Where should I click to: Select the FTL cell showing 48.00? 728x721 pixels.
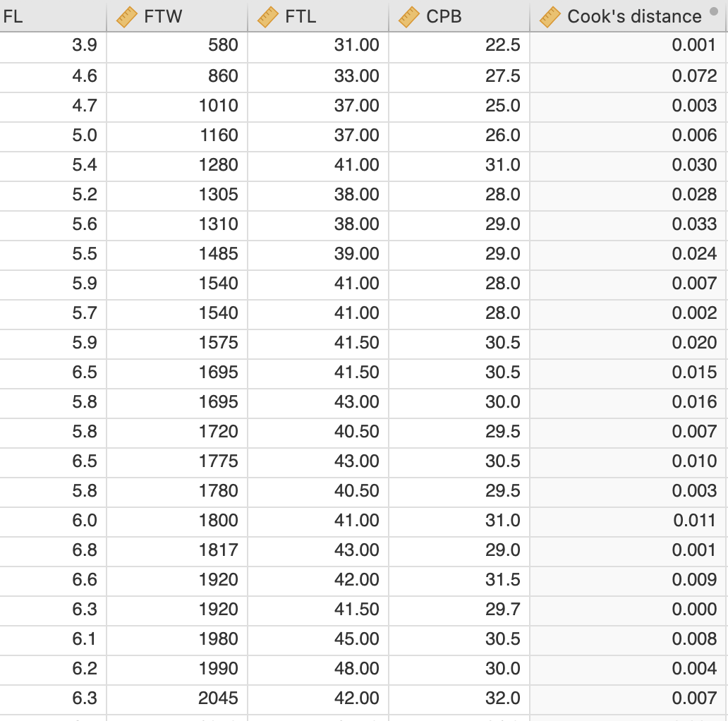click(318, 669)
